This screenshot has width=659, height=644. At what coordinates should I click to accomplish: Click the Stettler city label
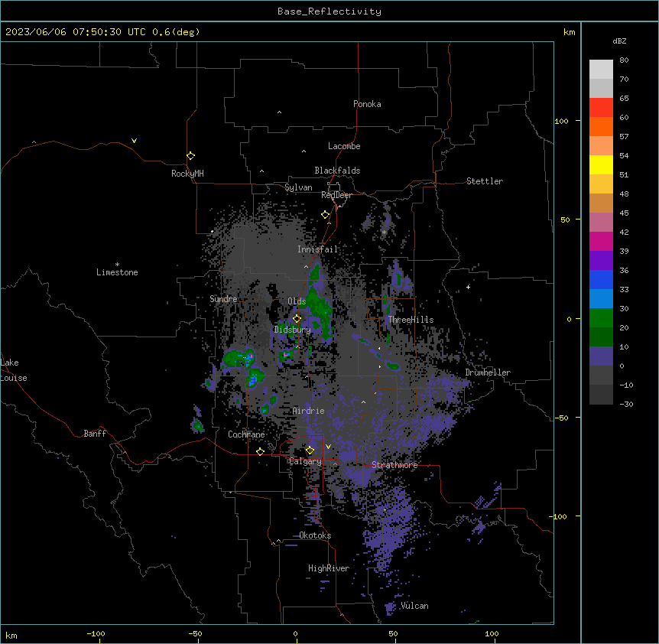pos(485,181)
